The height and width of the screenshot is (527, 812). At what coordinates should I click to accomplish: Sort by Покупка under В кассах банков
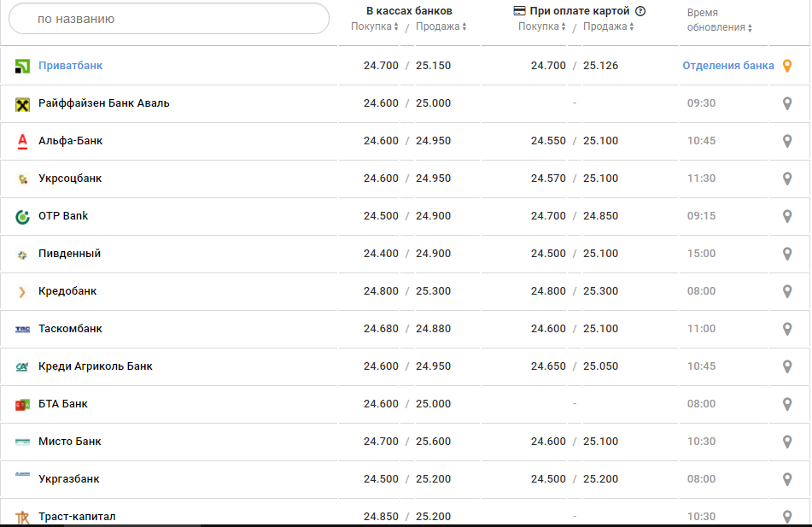374,26
